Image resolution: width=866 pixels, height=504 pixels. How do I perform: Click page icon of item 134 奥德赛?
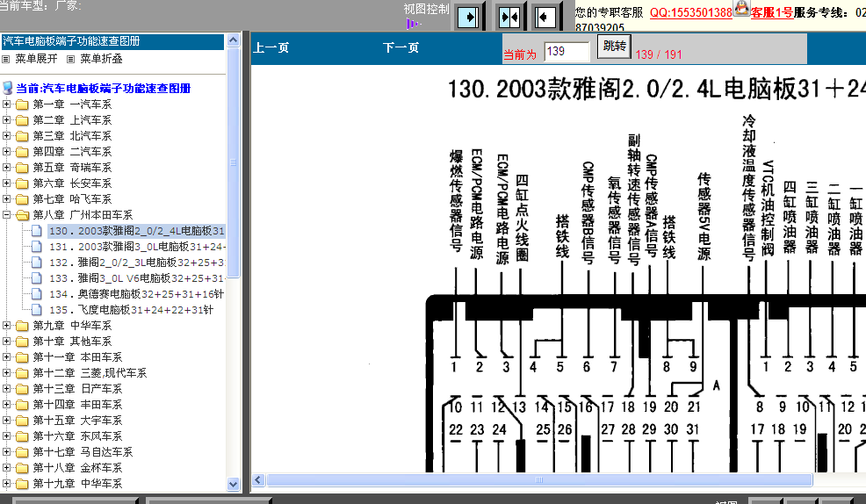coord(37,294)
